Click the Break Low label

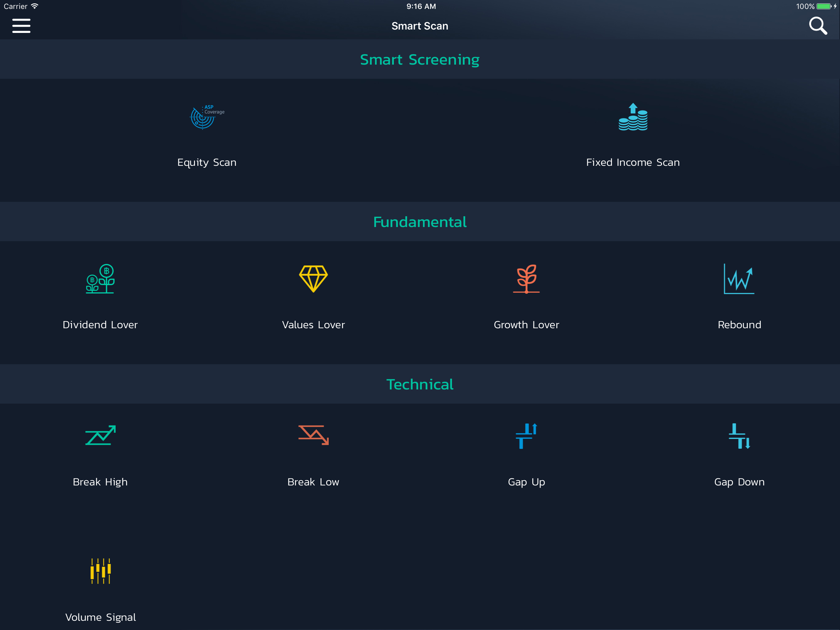coord(313,482)
